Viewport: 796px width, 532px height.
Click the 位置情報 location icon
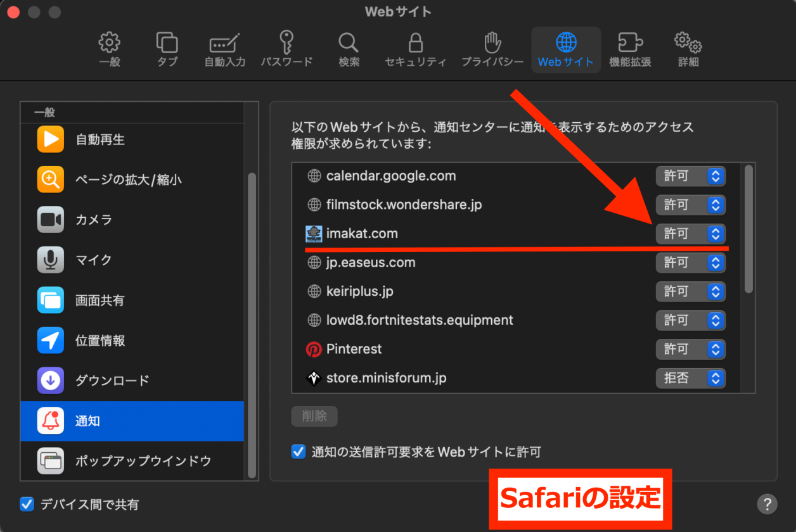[x=50, y=340]
